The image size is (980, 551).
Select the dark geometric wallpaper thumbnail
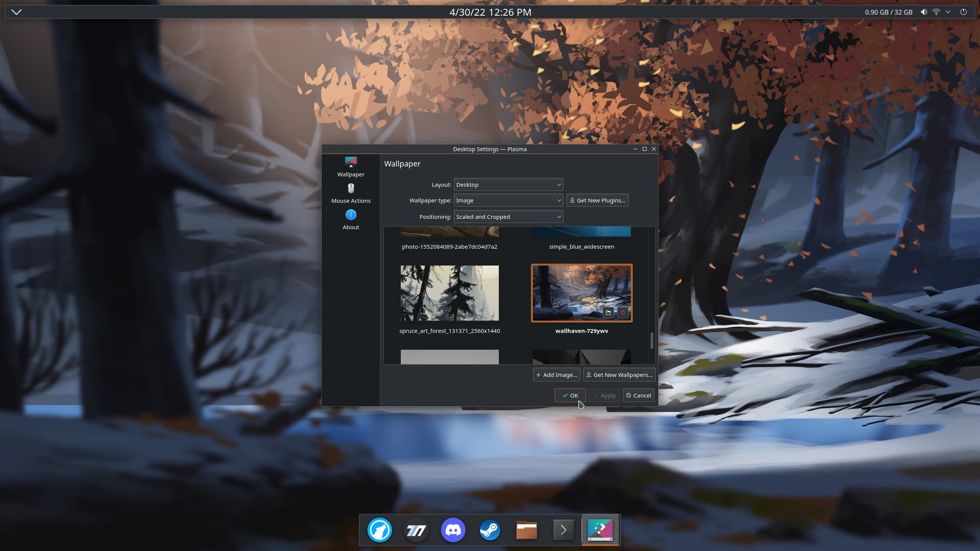click(x=582, y=357)
